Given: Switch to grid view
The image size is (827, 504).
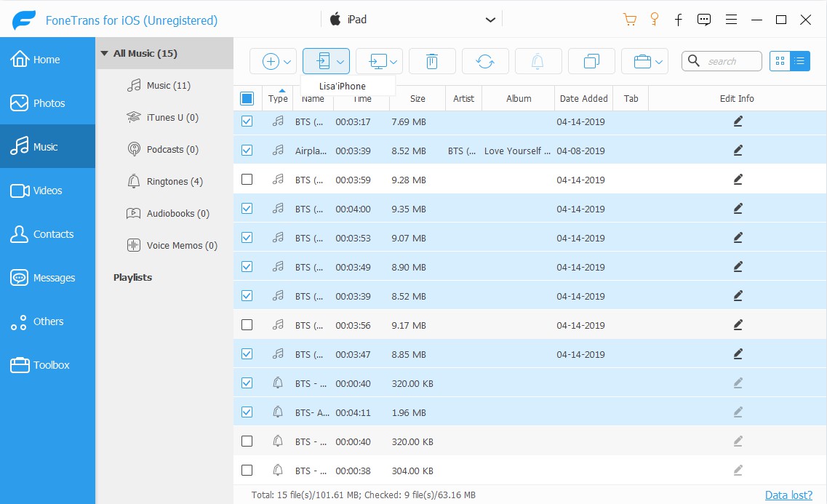Looking at the screenshot, I should (780, 61).
